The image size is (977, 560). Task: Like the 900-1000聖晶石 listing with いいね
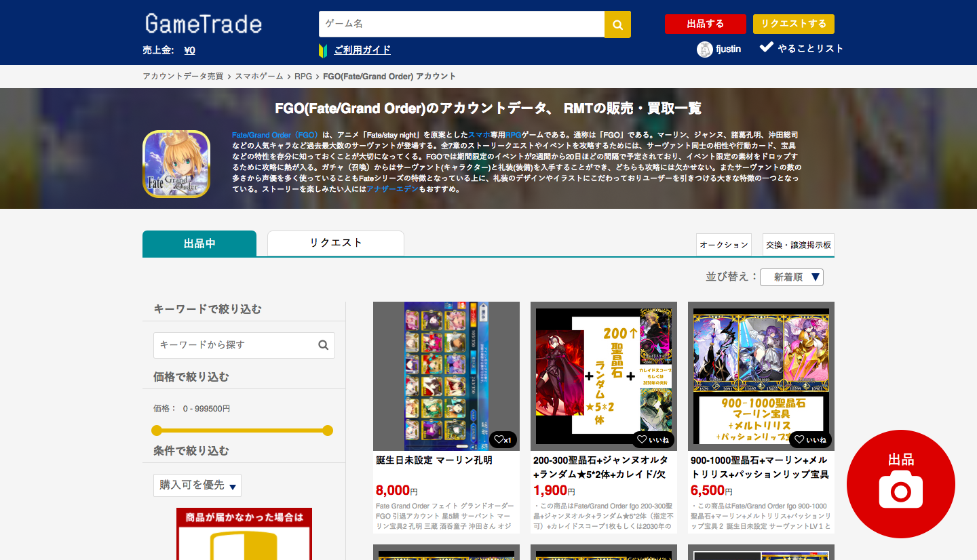(x=810, y=439)
